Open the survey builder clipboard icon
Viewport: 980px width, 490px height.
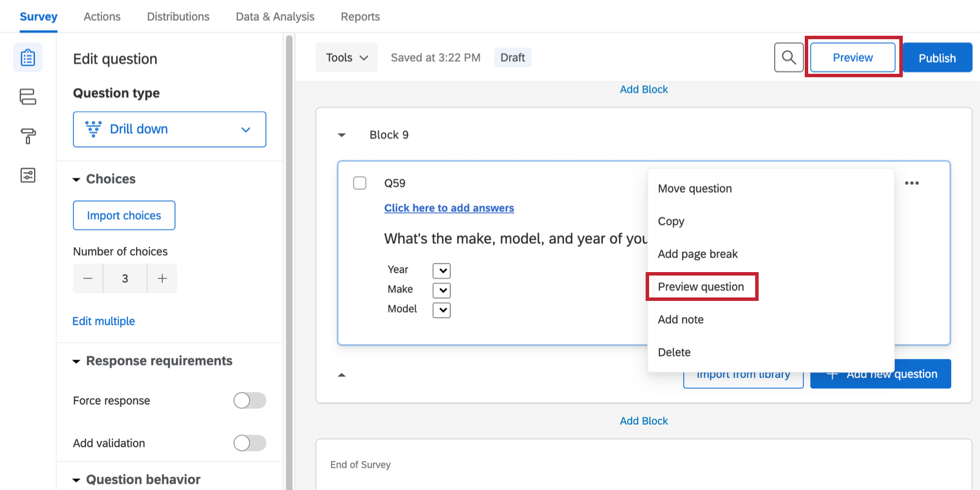click(x=28, y=58)
